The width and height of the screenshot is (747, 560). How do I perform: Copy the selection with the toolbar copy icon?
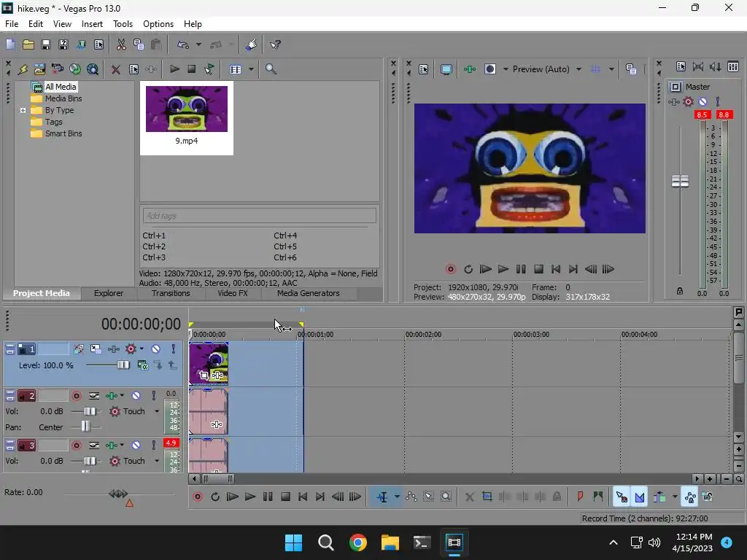tap(139, 44)
